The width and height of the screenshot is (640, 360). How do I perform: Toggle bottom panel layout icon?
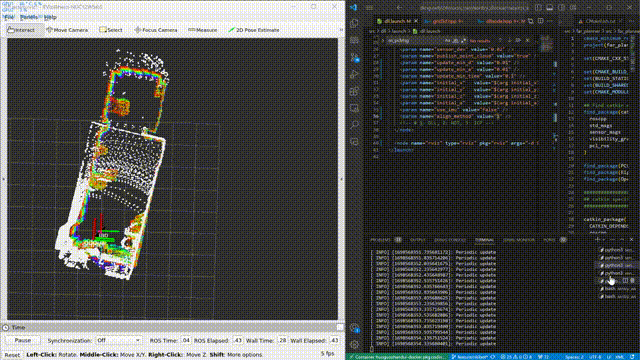[x=550, y=7]
